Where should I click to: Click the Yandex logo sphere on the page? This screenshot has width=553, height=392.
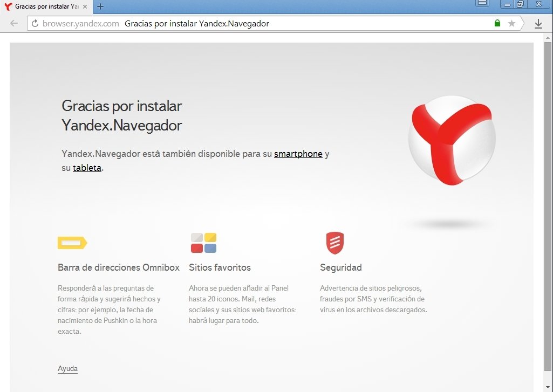coord(452,140)
